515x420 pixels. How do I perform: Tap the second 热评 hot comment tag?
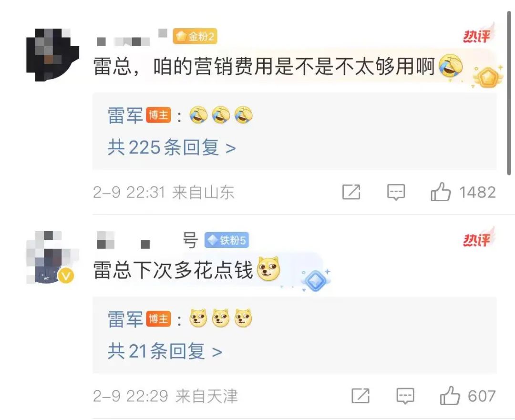pos(478,239)
